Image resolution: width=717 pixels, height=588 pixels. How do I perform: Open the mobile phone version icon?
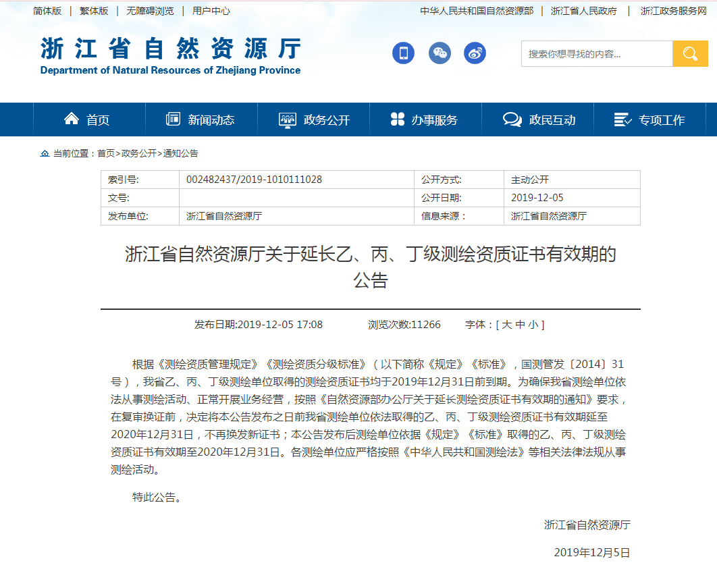tap(403, 53)
